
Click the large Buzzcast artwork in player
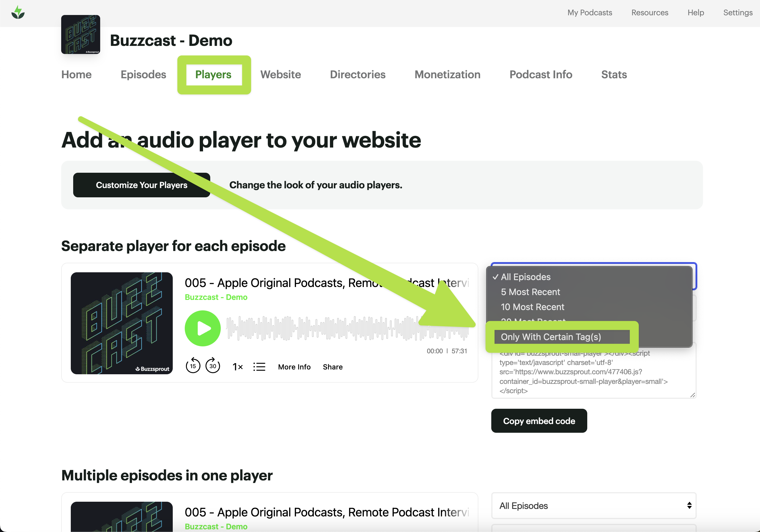121,323
